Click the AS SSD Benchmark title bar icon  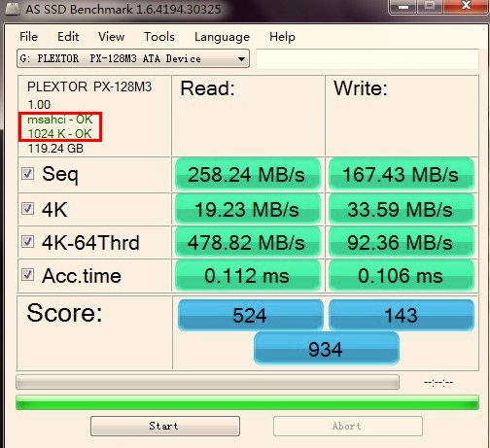click(13, 9)
